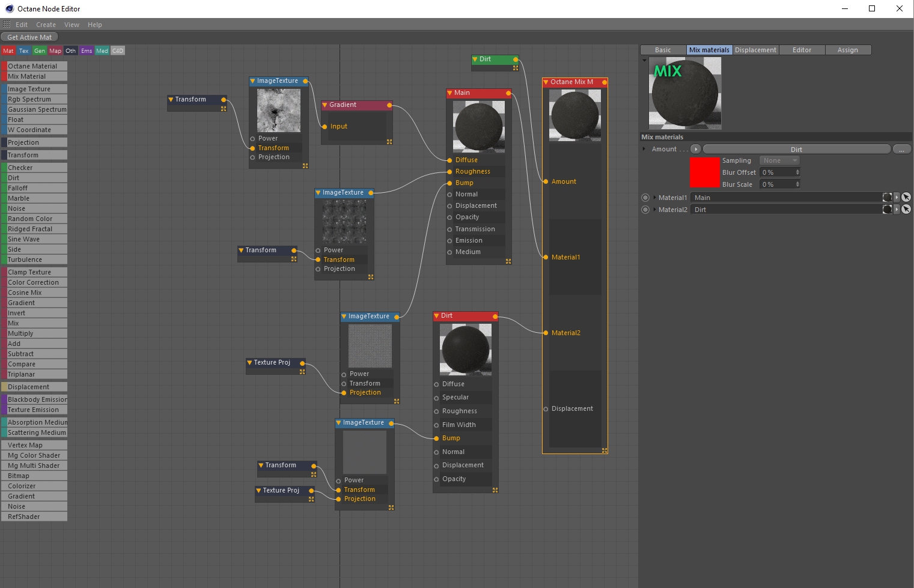Switch to the Editor tab
This screenshot has width=914, height=588.
pos(802,50)
